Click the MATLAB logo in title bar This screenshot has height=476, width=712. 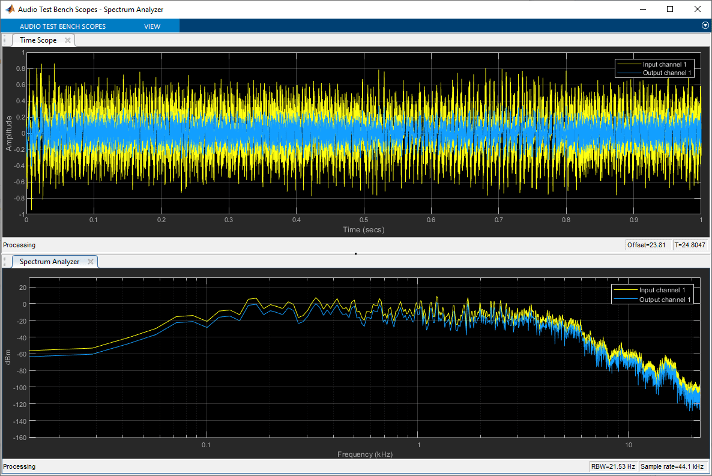(8, 7)
